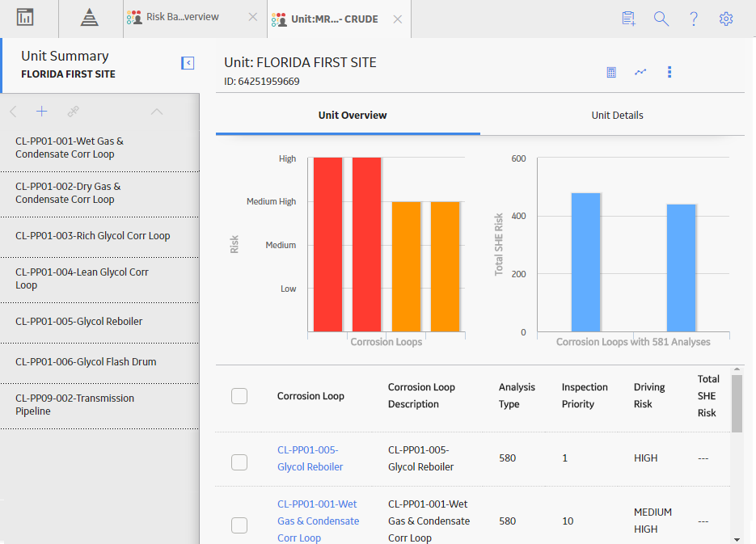The width and height of the screenshot is (756, 544).
Task: Click the link chain icon in left pane
Action: pos(73,112)
